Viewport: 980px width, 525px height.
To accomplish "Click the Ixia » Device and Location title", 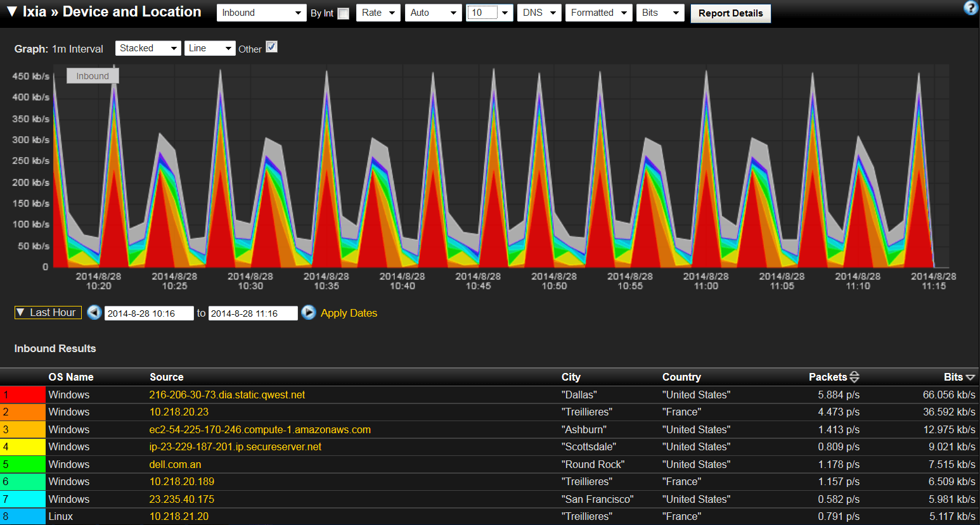I will [112, 11].
